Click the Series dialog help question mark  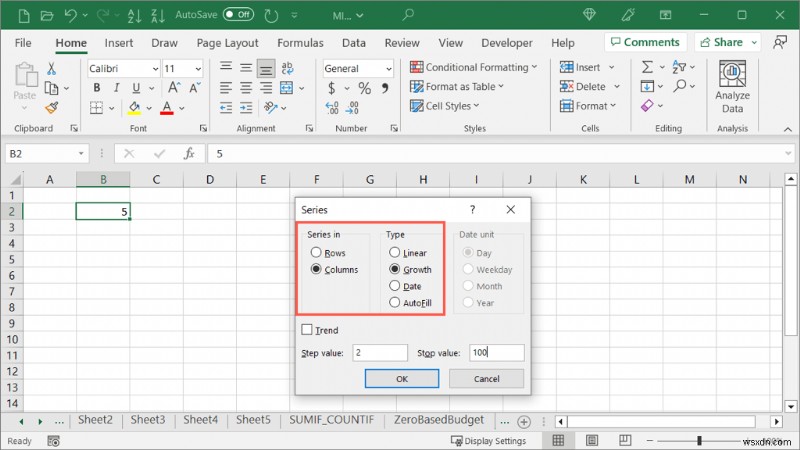coord(472,209)
